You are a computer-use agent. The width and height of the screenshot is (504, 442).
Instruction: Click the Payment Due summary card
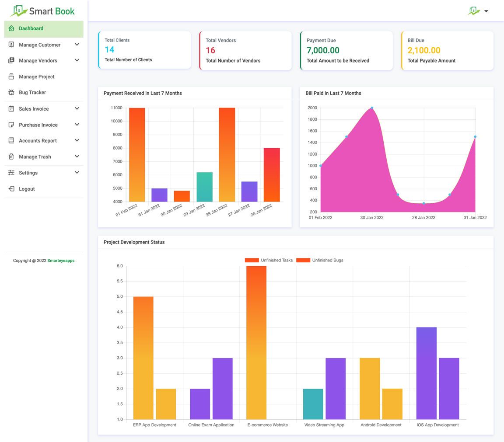pos(346,50)
